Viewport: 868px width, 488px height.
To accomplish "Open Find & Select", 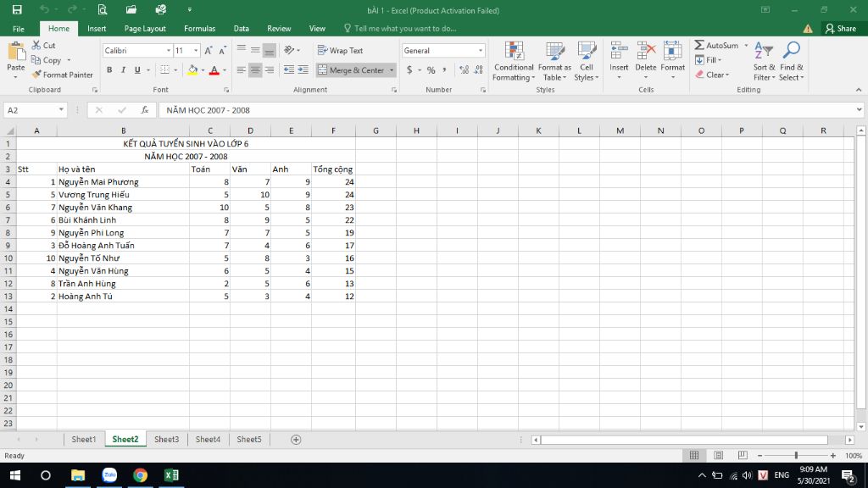I will pyautogui.click(x=792, y=61).
